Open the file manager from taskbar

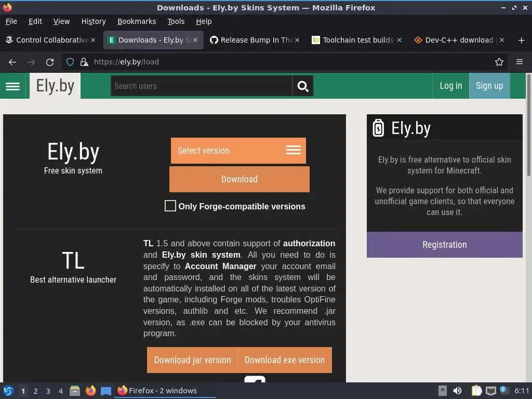pyautogui.click(x=75, y=391)
